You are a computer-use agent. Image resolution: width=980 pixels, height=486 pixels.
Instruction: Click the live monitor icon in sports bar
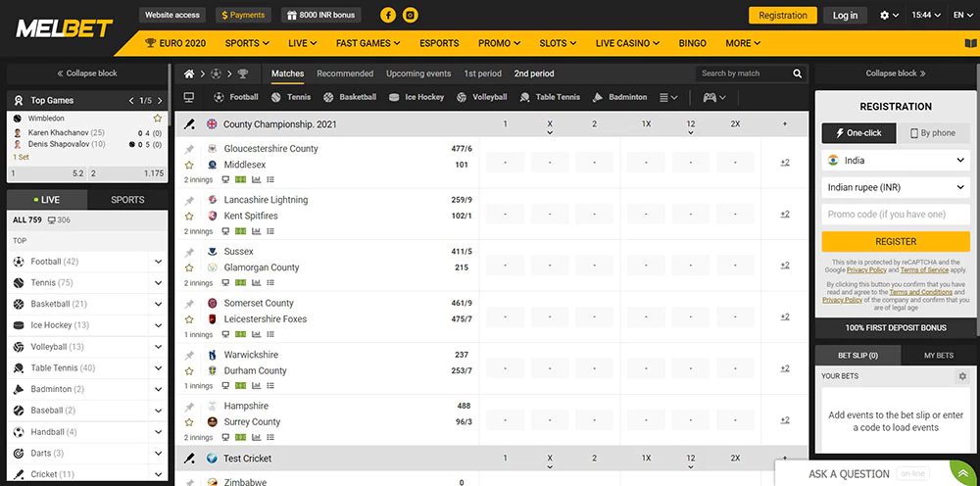pyautogui.click(x=189, y=97)
